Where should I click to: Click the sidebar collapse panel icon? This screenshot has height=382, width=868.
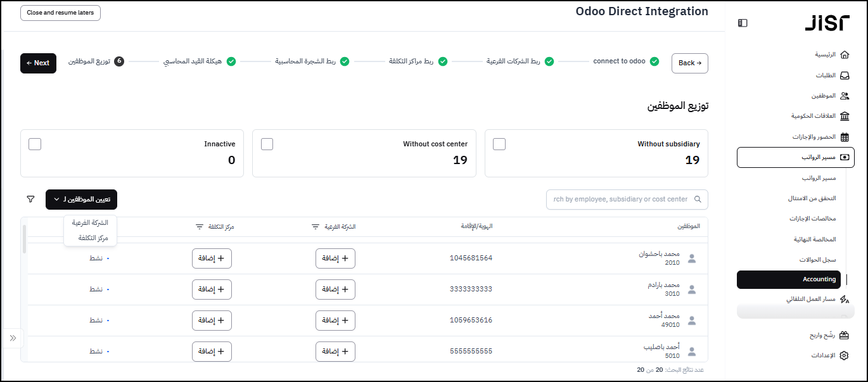(x=743, y=23)
